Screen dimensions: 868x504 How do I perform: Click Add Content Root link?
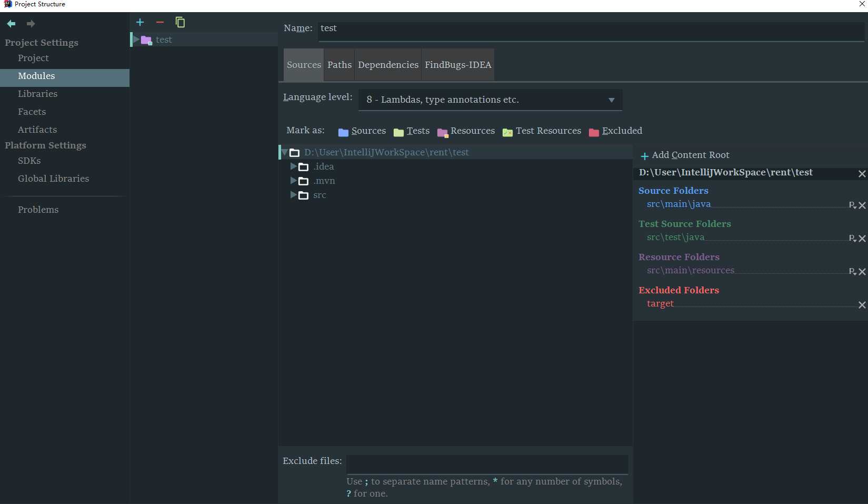(x=691, y=155)
